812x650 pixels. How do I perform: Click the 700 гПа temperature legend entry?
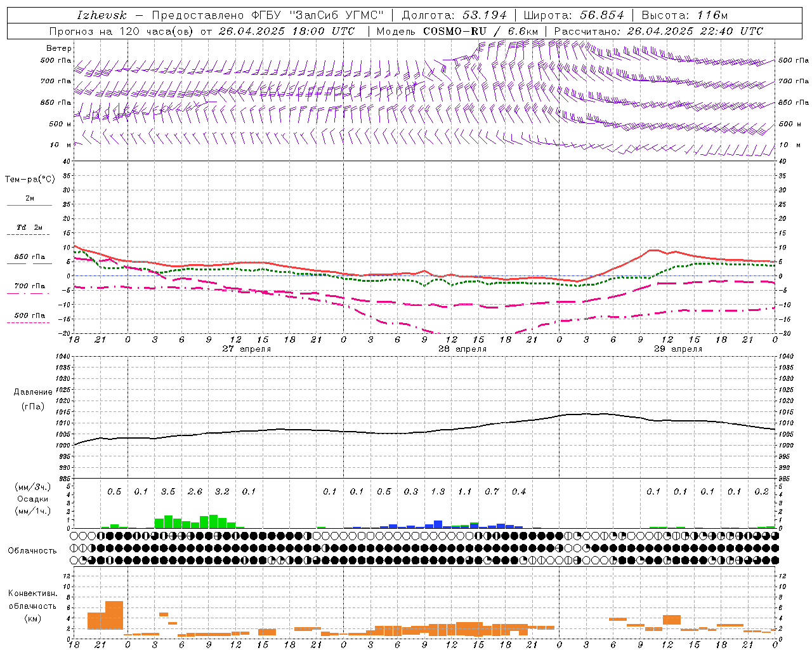[29, 286]
